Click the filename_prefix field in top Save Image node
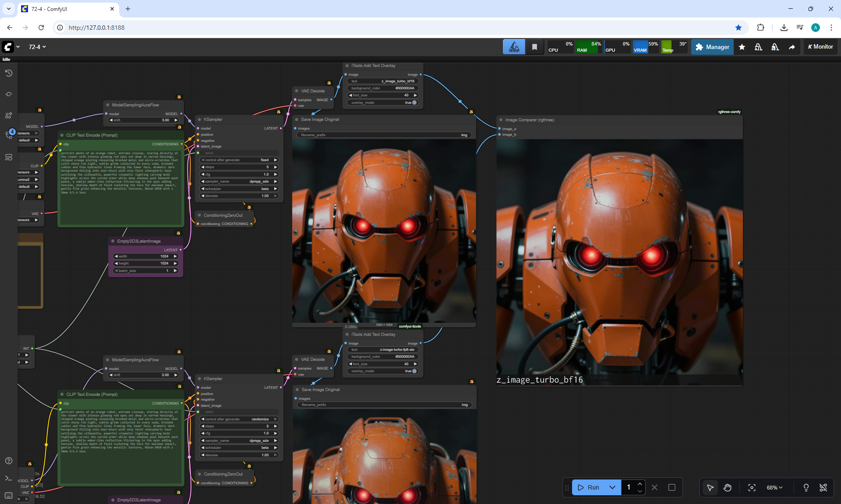 (384, 135)
